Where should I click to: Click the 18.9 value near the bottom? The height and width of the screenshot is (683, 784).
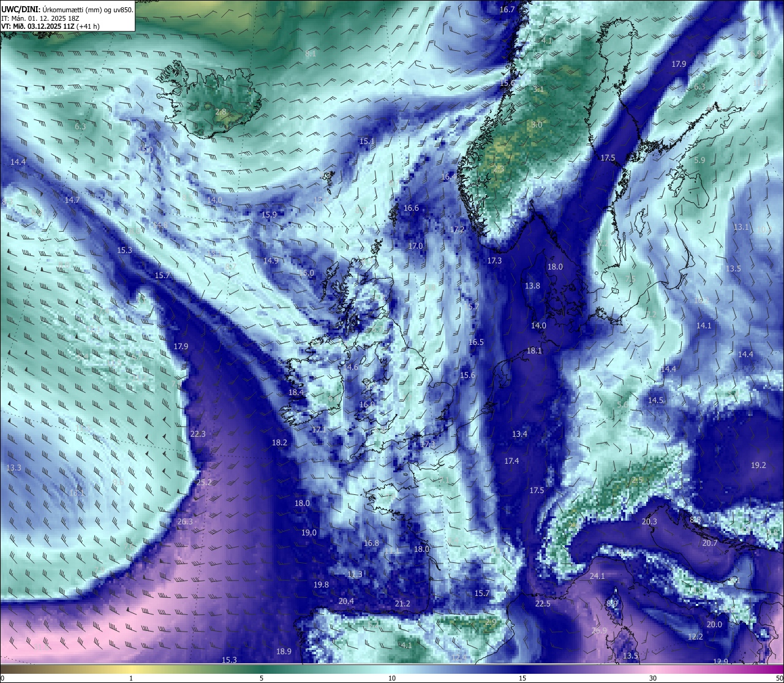coord(284,652)
